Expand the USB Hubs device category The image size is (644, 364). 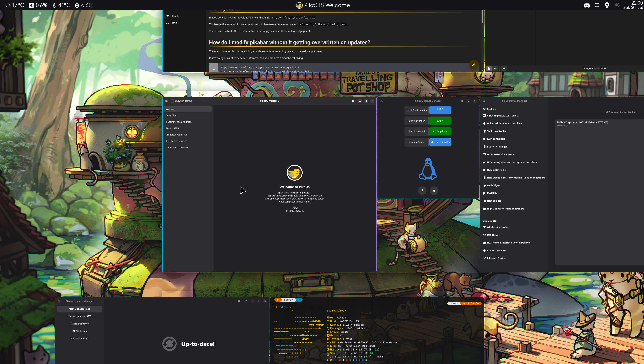(x=492, y=235)
